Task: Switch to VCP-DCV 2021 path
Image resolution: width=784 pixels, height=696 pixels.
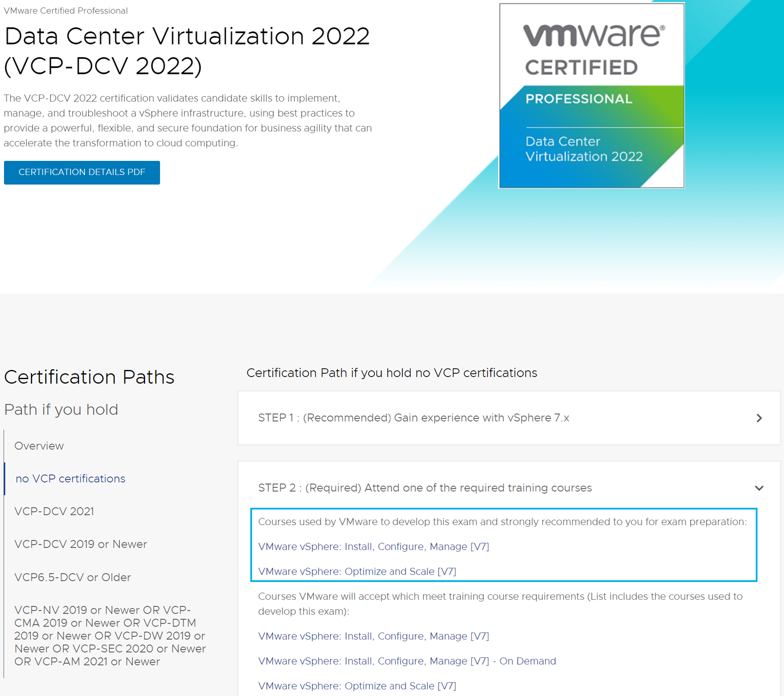Action: [x=54, y=511]
